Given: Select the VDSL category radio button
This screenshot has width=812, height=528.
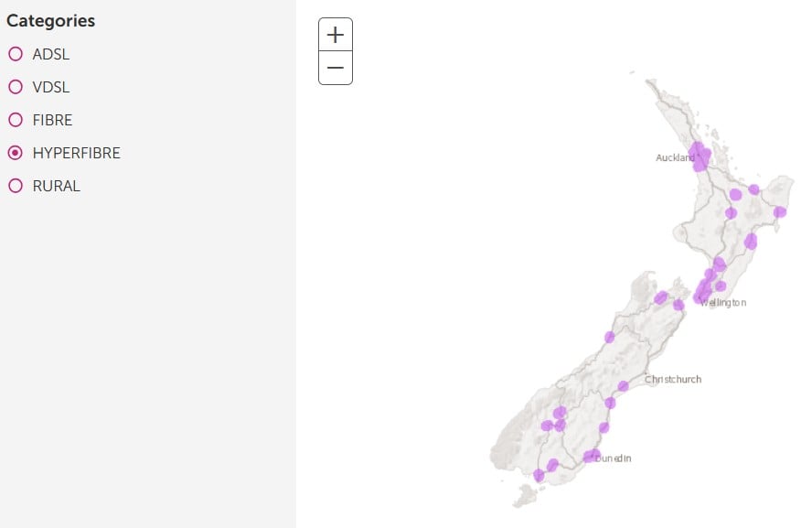Looking at the screenshot, I should 16,87.
